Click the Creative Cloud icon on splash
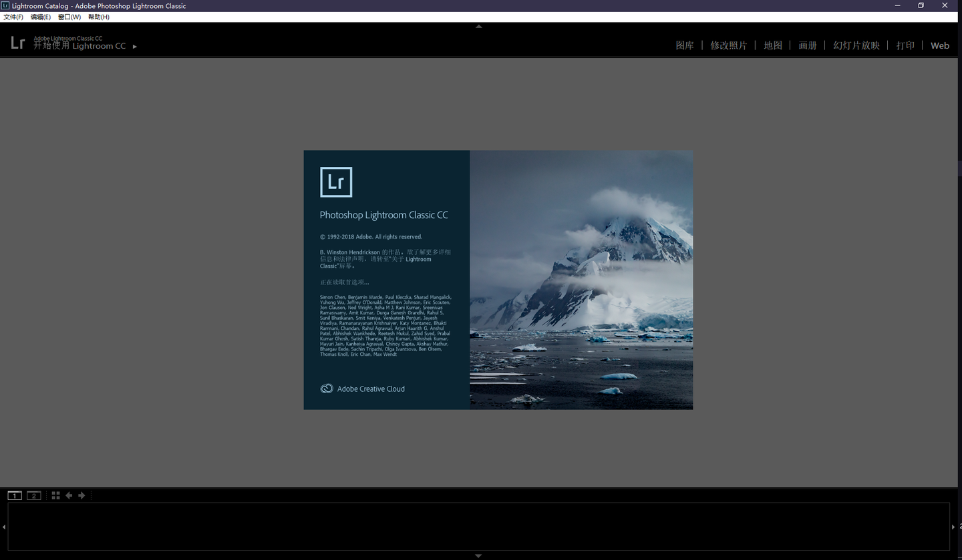This screenshot has height=560, width=962. pos(327,388)
